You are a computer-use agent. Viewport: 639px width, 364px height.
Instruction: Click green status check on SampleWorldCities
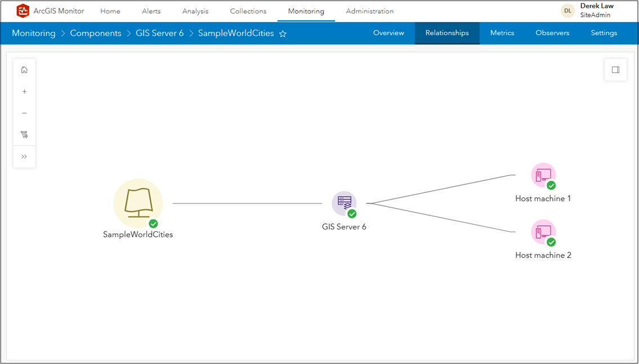(153, 223)
